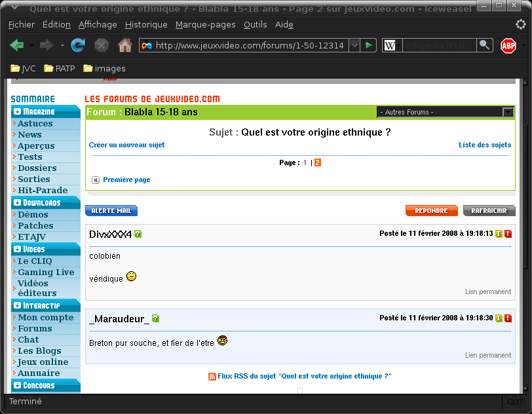Open the Historique menu
Screen dimensions: 532x414
(146, 25)
